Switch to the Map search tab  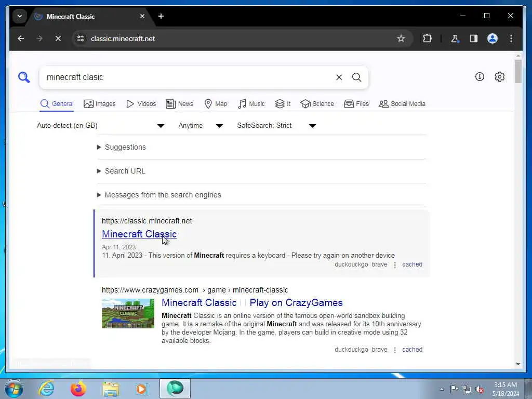tap(216, 104)
